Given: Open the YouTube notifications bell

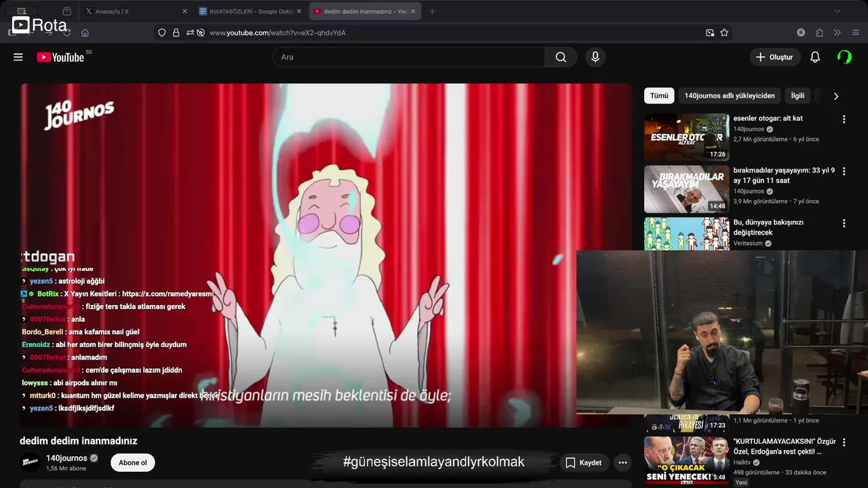Looking at the screenshot, I should (x=815, y=57).
